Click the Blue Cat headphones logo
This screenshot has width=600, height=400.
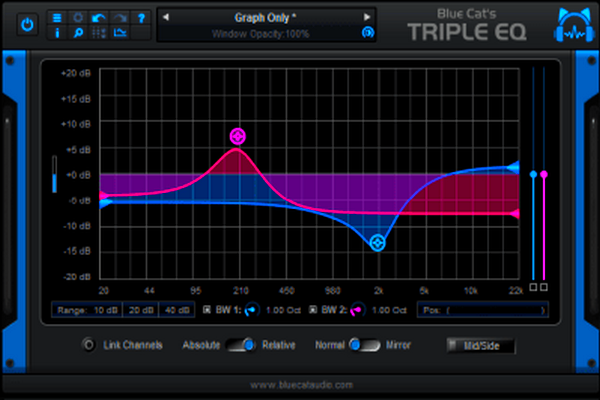[574, 25]
